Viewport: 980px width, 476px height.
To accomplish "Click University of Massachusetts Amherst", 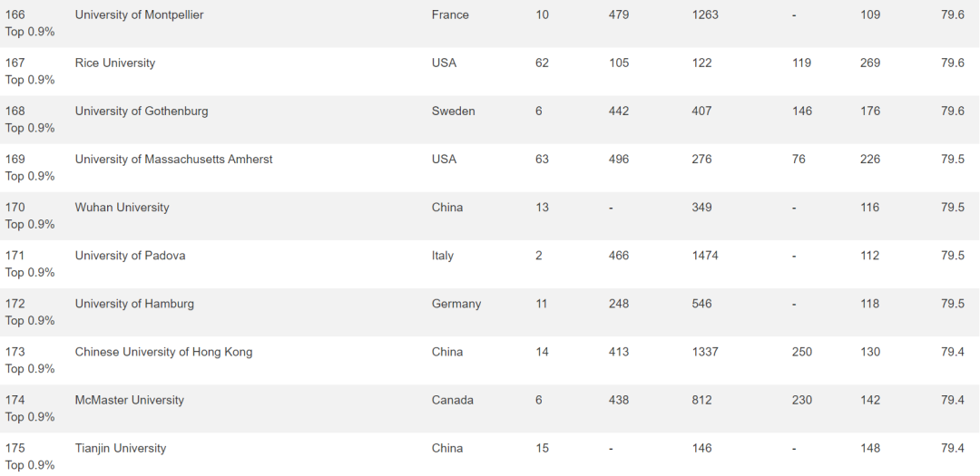I will pyautogui.click(x=173, y=160).
